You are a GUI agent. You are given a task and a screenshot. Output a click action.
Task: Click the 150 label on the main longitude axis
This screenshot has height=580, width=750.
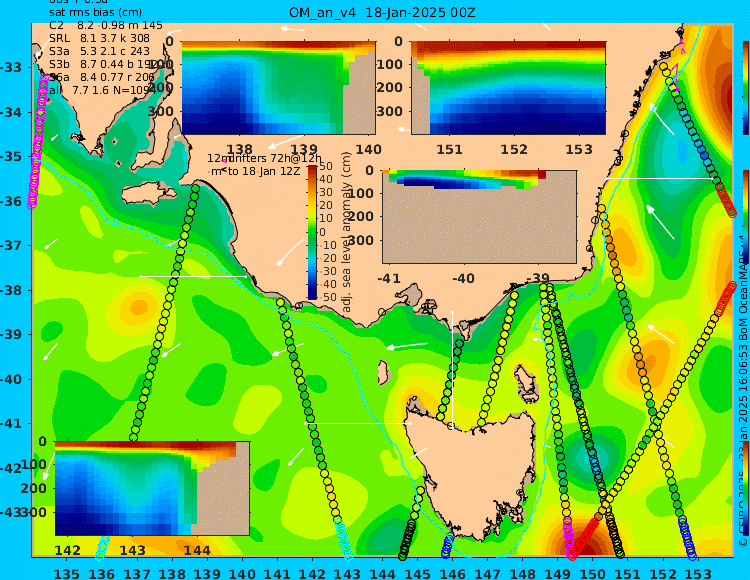(x=592, y=573)
